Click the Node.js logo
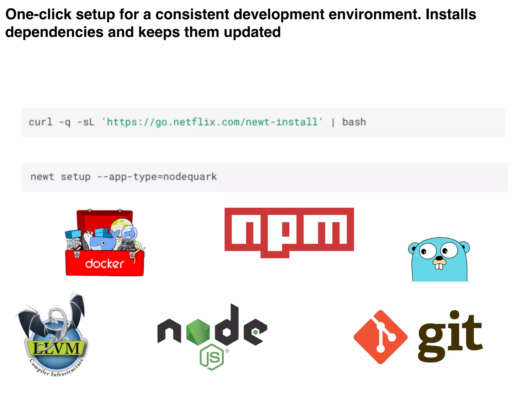Screen dimensions: 532x399 (212, 337)
